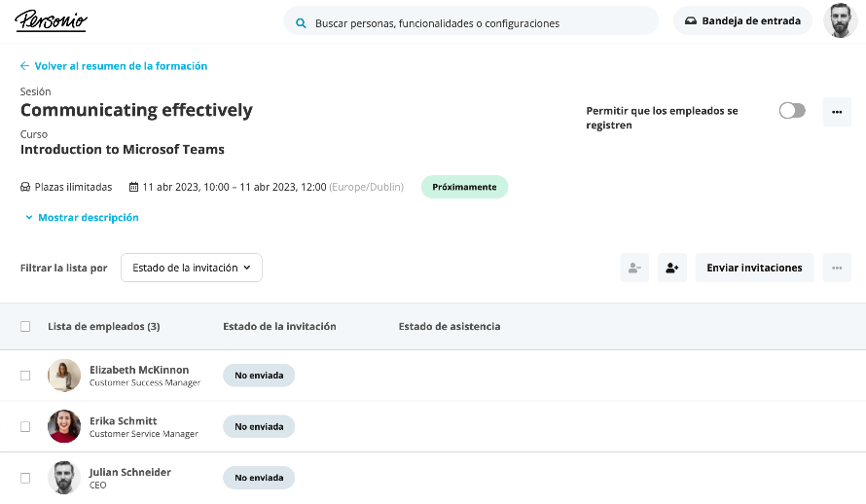This screenshot has width=866, height=504.
Task: Click the add employee icon button
Action: 672,268
